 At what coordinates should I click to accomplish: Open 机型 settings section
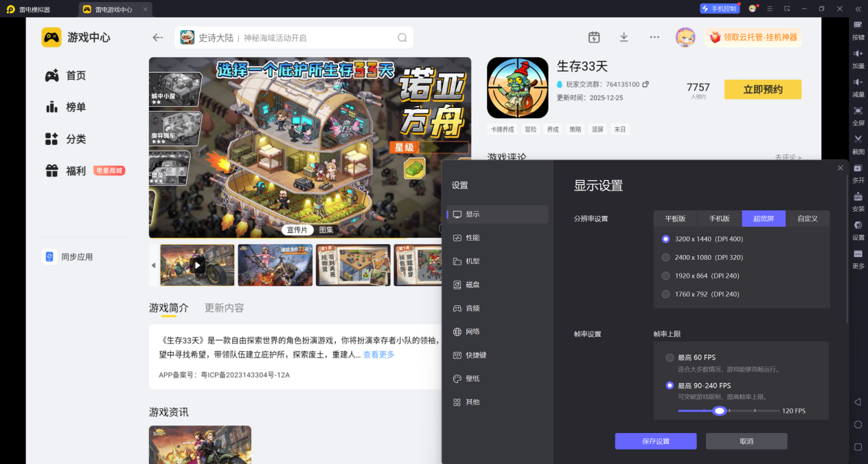point(498,261)
